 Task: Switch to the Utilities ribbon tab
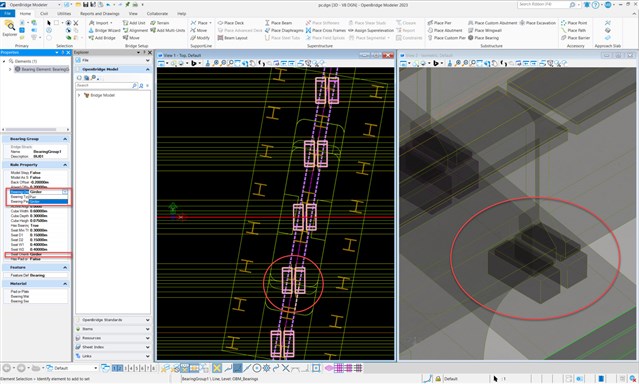[x=64, y=13]
